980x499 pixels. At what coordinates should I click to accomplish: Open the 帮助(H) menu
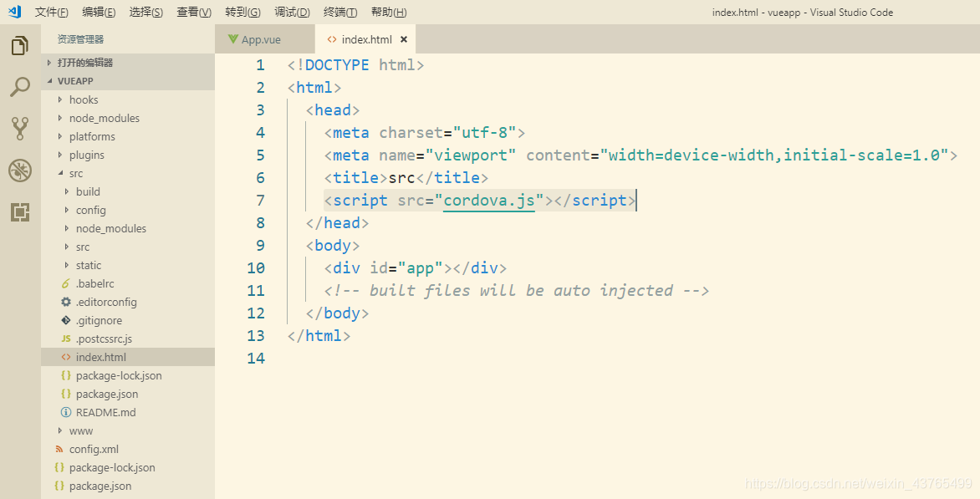(389, 12)
